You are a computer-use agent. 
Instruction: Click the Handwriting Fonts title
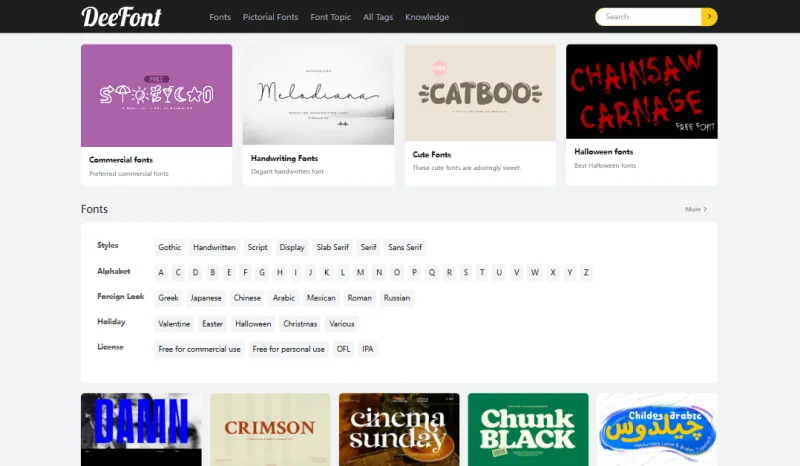point(284,158)
